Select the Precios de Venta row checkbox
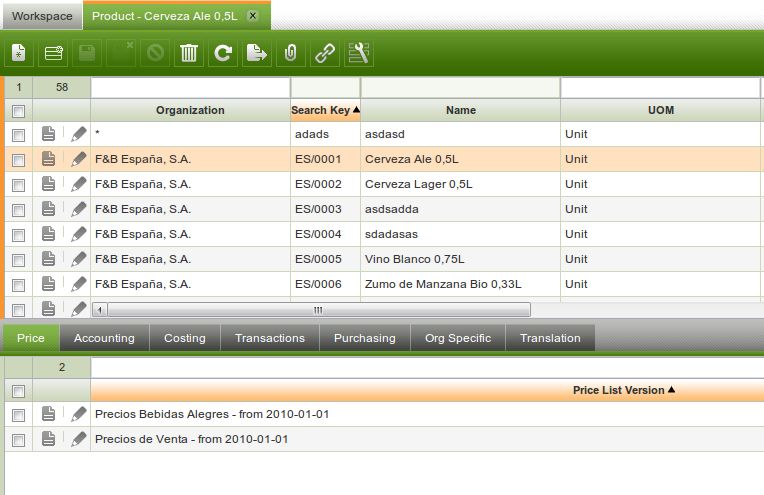This screenshot has height=495, width=764. (18, 439)
